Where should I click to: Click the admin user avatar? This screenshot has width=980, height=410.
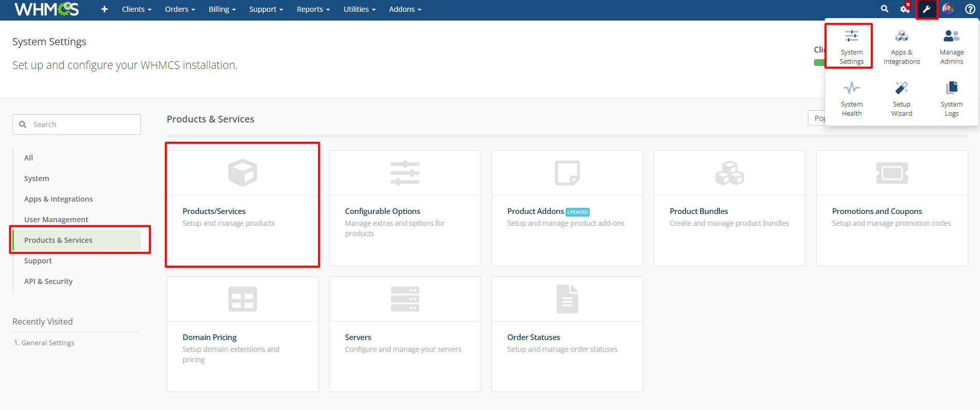(x=948, y=9)
